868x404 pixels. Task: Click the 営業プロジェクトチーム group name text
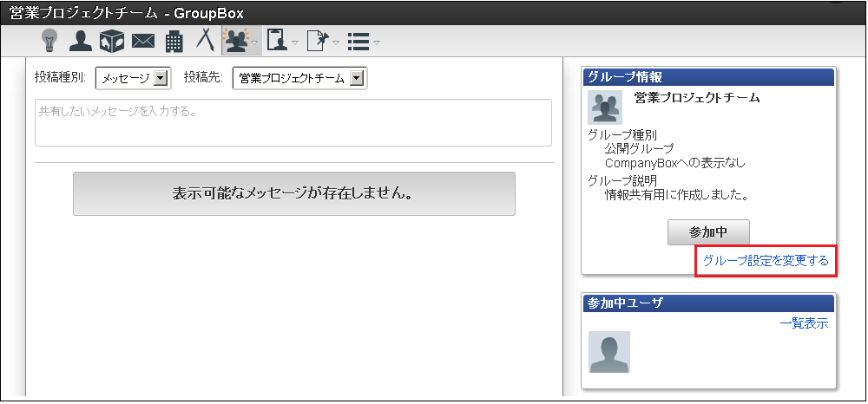click(696, 98)
